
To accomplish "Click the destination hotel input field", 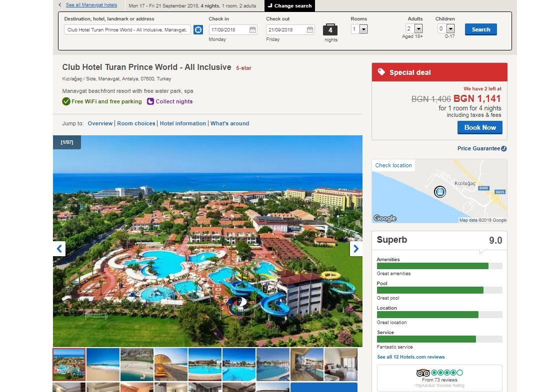I will [x=127, y=30].
